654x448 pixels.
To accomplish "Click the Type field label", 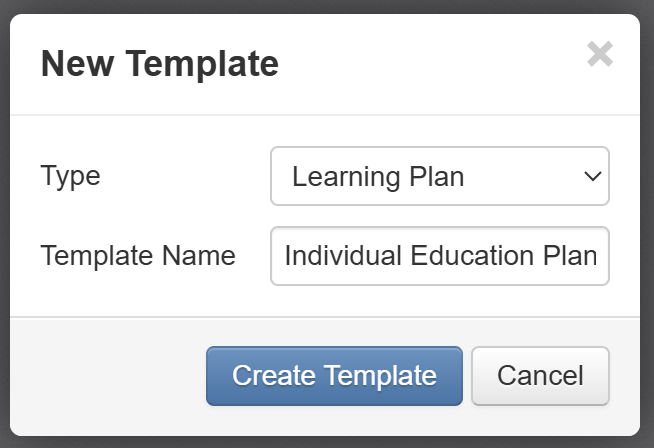I will click(71, 177).
